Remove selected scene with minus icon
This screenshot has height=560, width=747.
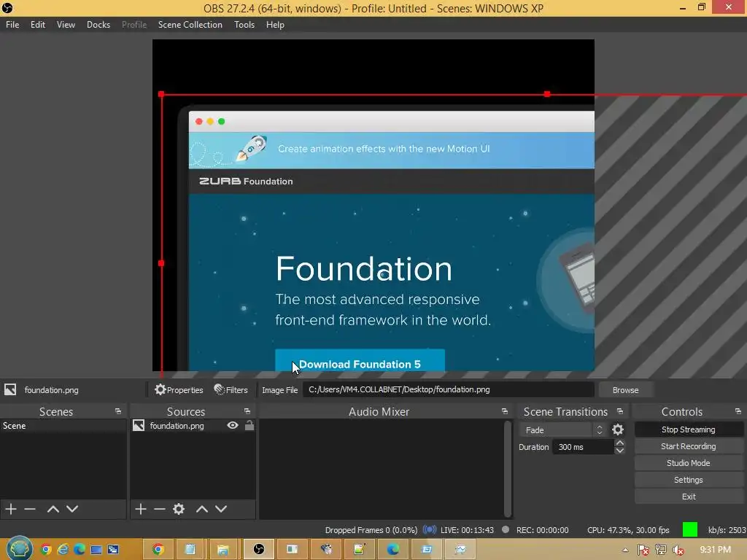coord(30,508)
